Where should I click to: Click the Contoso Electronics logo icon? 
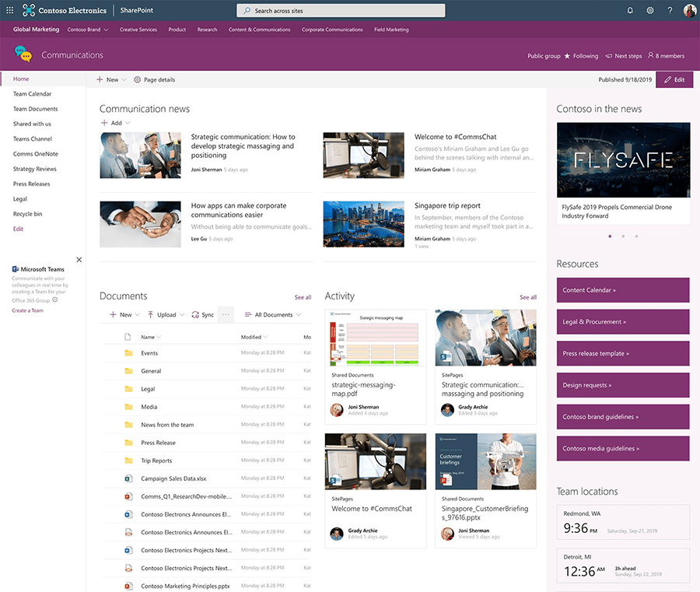(29, 10)
